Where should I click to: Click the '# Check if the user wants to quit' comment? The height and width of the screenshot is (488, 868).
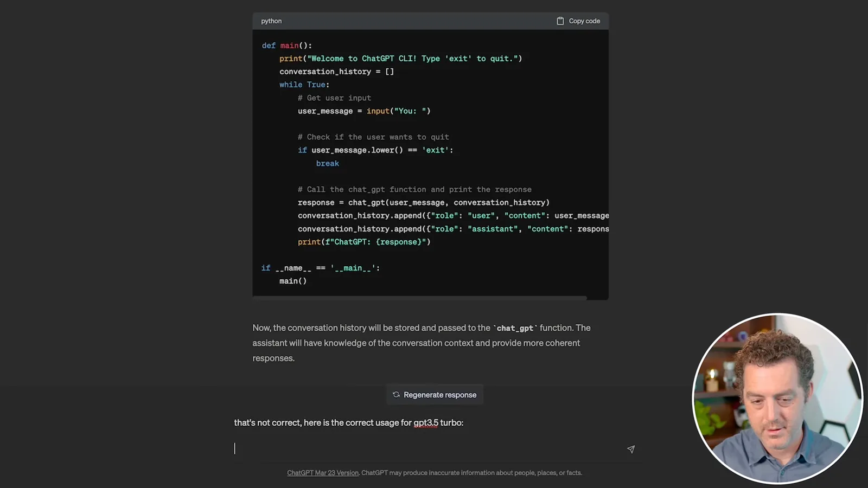pyautogui.click(x=373, y=137)
